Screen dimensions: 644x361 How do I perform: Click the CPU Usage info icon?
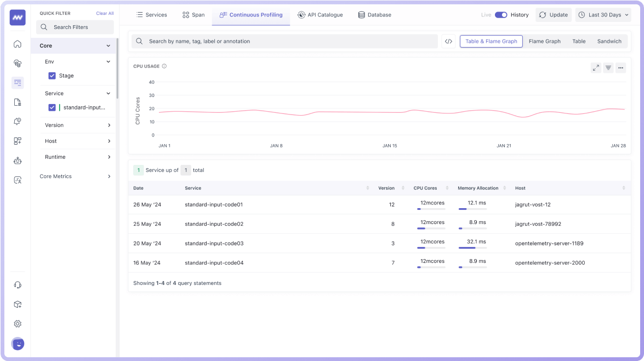click(x=164, y=66)
